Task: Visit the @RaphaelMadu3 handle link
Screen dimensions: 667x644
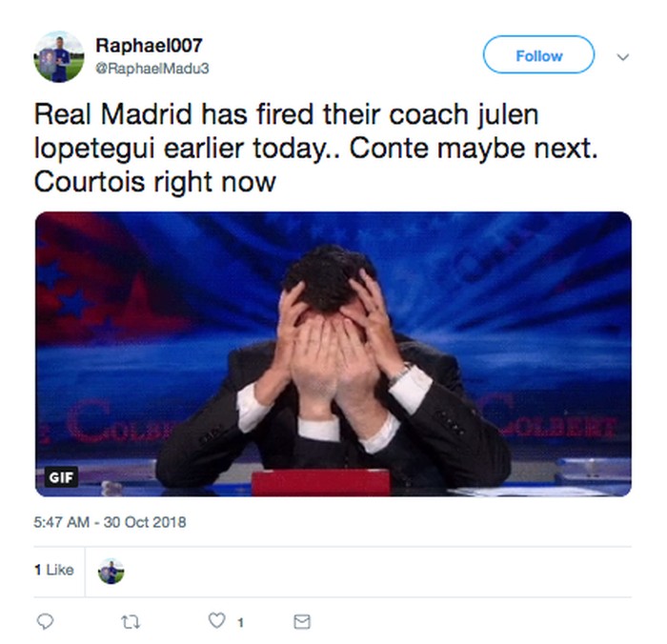Action: (152, 69)
